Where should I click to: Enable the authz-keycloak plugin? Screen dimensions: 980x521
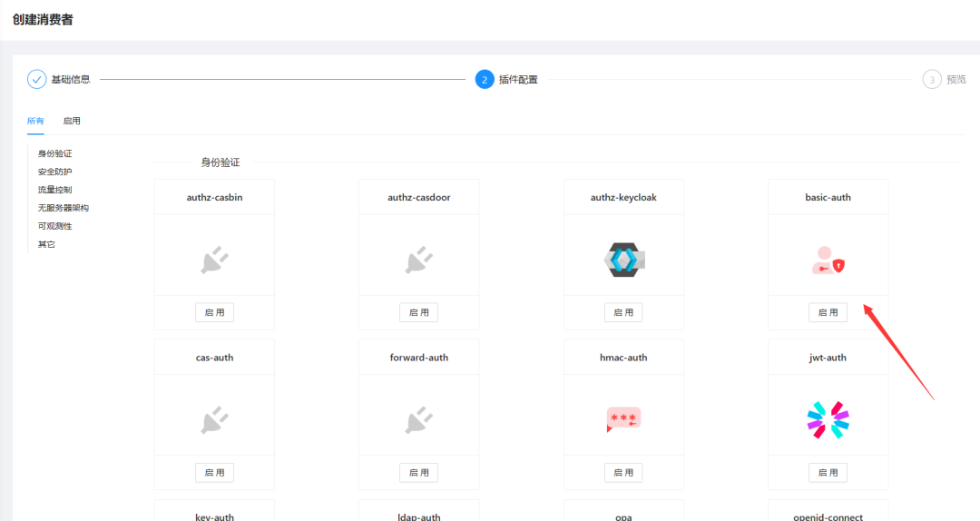[623, 312]
